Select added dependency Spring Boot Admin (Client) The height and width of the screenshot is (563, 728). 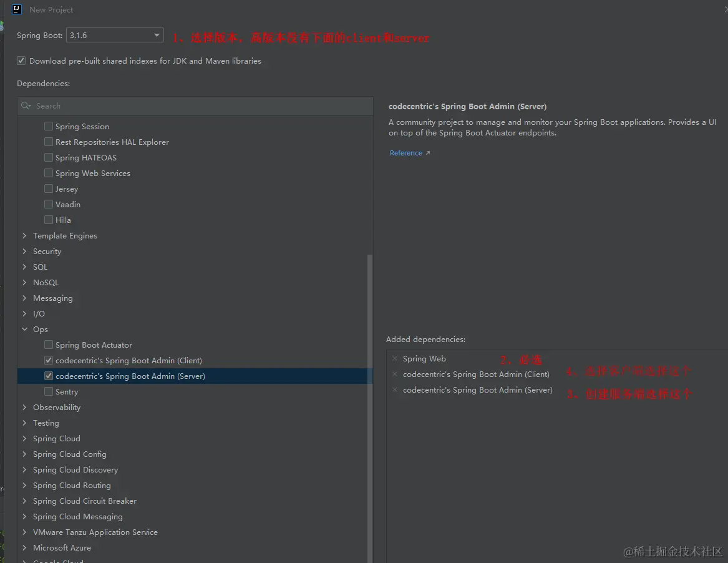pos(476,374)
